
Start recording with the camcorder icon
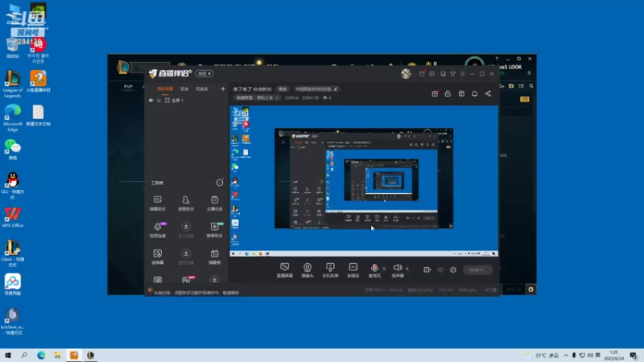click(x=427, y=269)
